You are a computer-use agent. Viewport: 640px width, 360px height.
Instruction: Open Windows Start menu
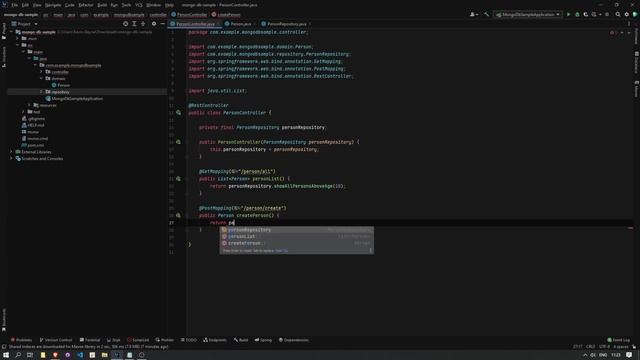tap(6, 355)
